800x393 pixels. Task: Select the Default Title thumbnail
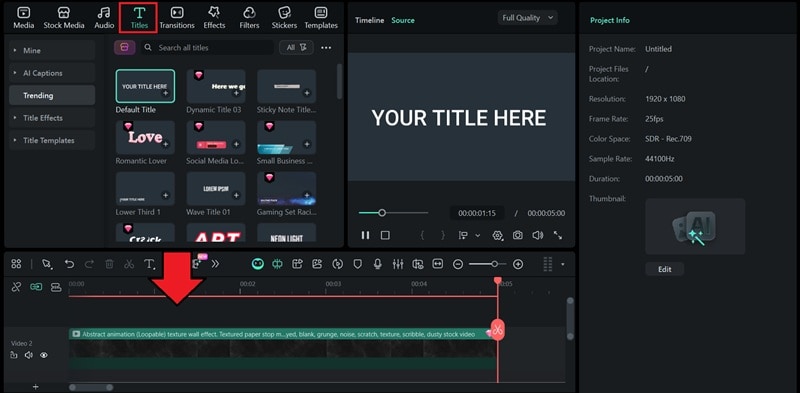click(x=145, y=86)
